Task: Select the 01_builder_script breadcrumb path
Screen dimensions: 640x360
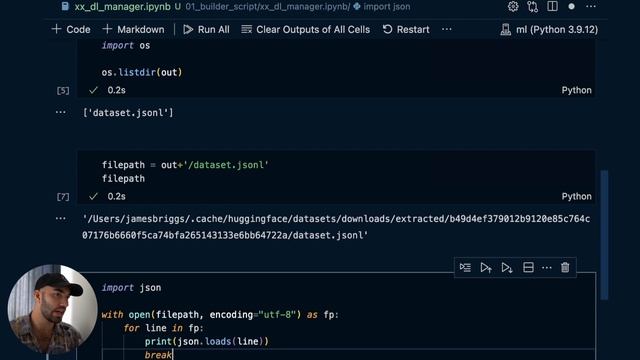Action: coord(221,7)
